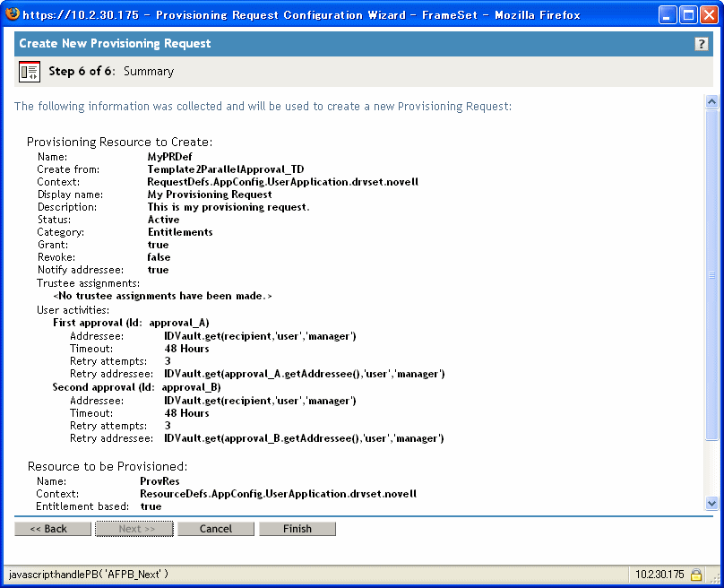Click Finish to create the request
The image size is (724, 588).
[297, 529]
